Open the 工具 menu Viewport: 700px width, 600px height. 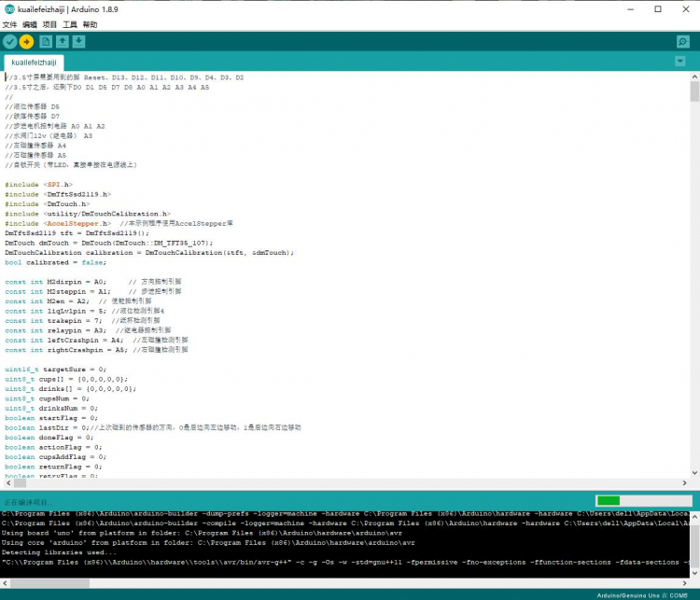click(70, 24)
